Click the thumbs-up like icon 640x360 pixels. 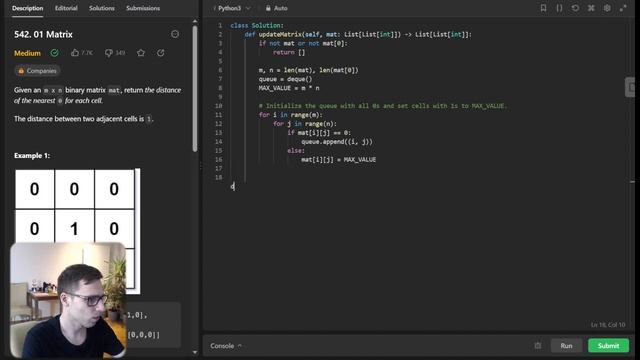tap(75, 53)
